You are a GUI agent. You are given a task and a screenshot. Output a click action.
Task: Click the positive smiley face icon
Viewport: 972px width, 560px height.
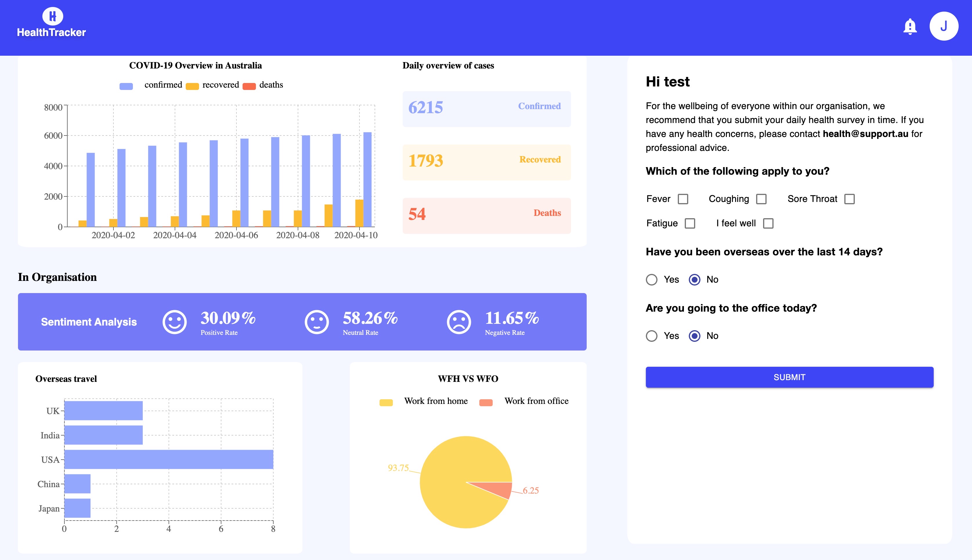[175, 322]
